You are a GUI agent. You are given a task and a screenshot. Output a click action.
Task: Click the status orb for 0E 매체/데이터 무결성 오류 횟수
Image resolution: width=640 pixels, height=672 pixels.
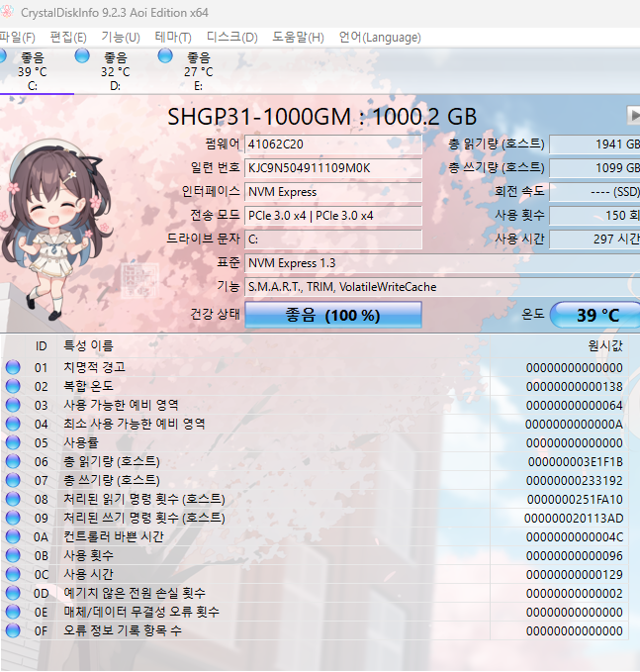click(x=13, y=612)
